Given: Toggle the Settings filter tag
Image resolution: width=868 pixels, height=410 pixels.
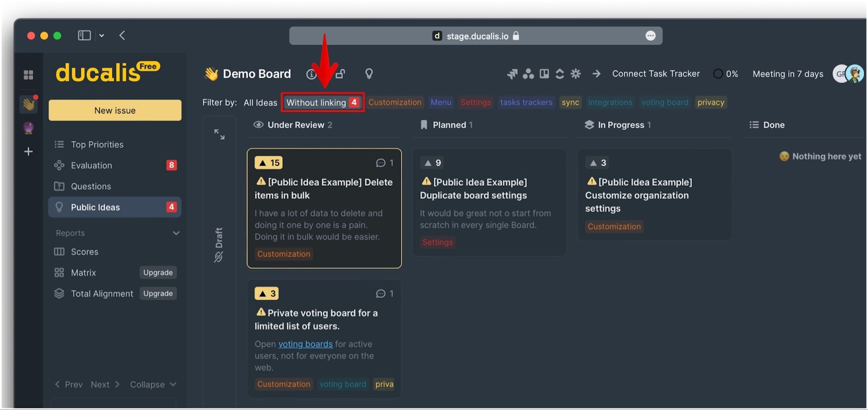Looking at the screenshot, I should tap(475, 103).
